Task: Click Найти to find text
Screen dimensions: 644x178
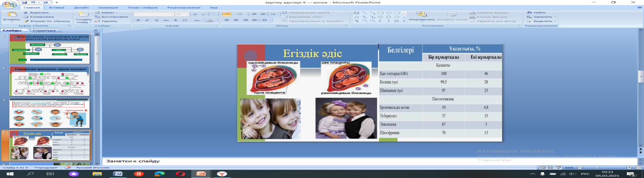Action: click(535, 12)
